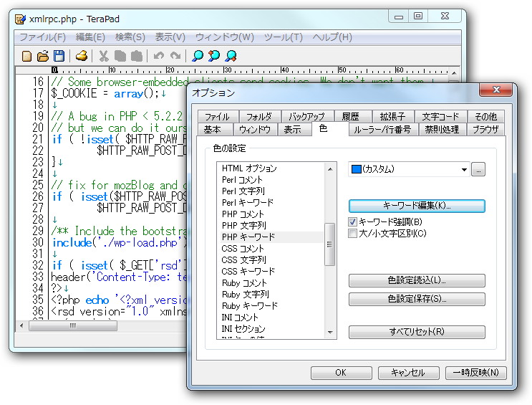The width and height of the screenshot is (532, 405).
Task: Open the 検索(S) menu
Action: [x=130, y=37]
